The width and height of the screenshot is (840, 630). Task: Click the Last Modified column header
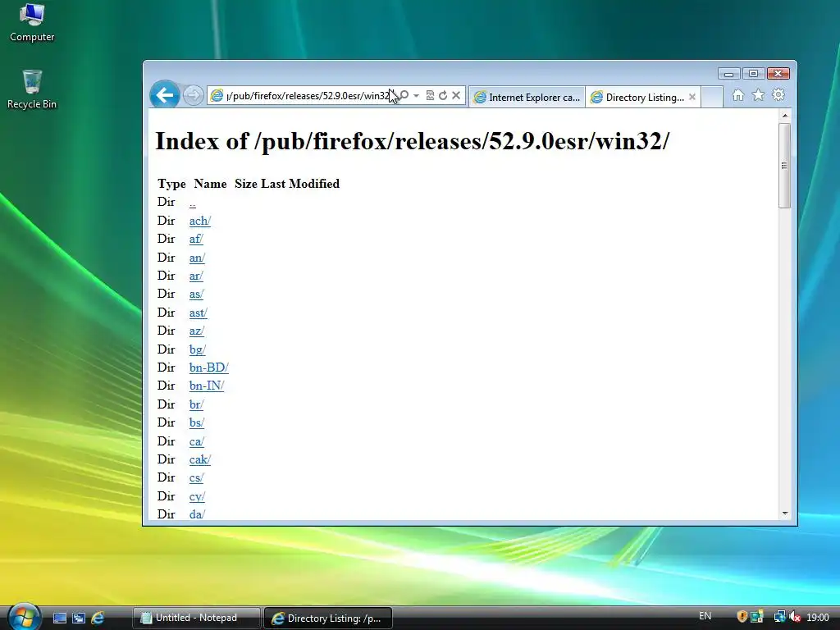(x=300, y=184)
